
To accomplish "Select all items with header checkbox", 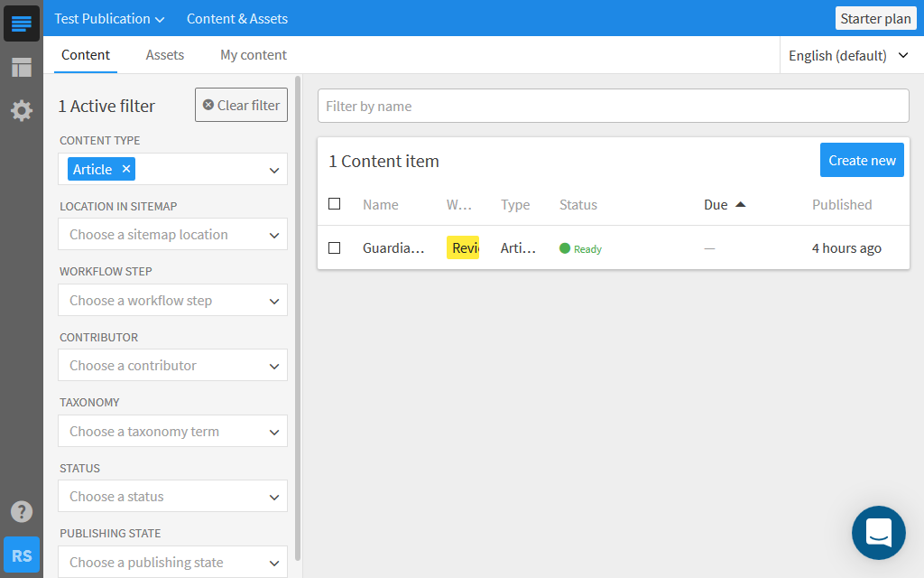I will click(335, 204).
